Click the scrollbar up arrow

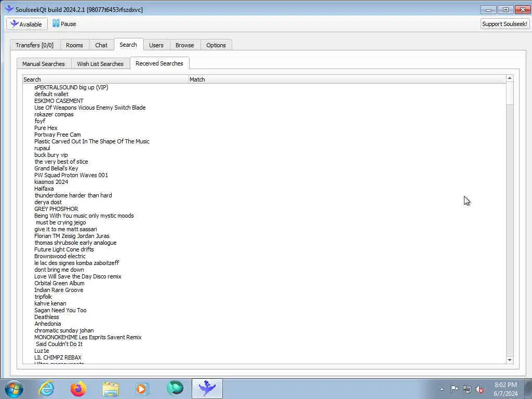509,78
